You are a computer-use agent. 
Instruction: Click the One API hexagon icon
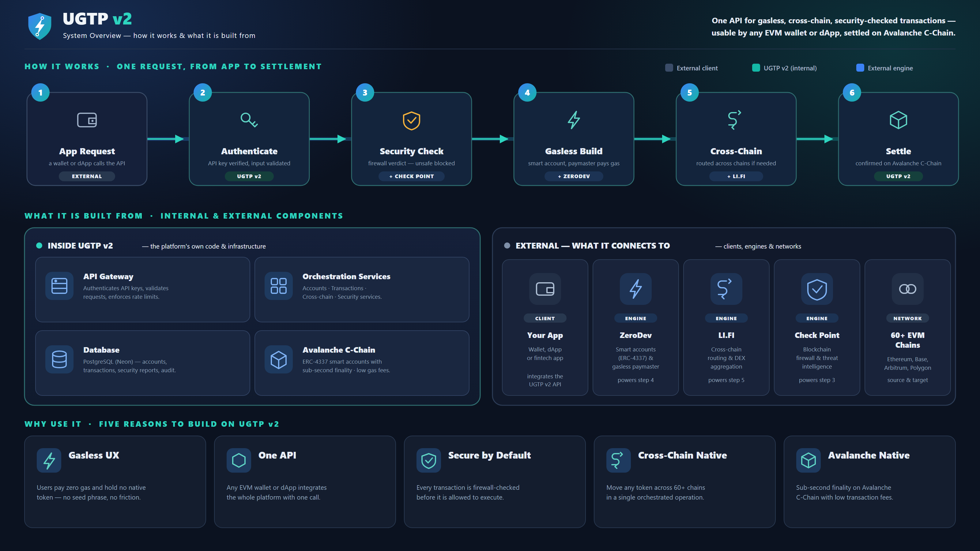pyautogui.click(x=239, y=460)
